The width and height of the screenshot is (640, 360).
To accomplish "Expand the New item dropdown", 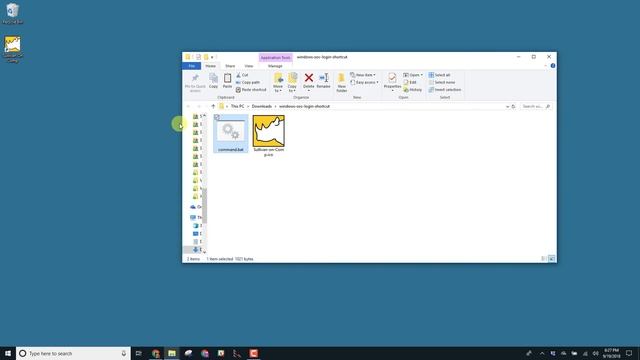I will pos(363,75).
